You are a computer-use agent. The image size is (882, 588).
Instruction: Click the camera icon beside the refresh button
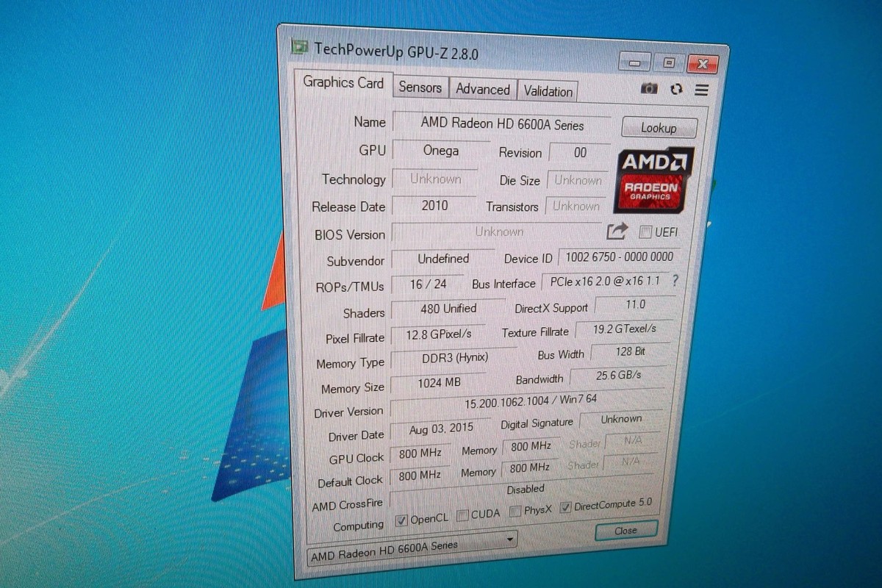pyautogui.click(x=649, y=89)
